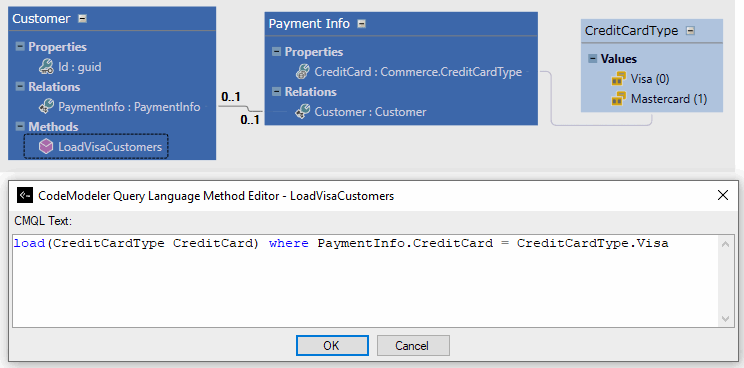Click the CreditCard property icon in Payment Info
The image size is (744, 368).
coord(302,72)
